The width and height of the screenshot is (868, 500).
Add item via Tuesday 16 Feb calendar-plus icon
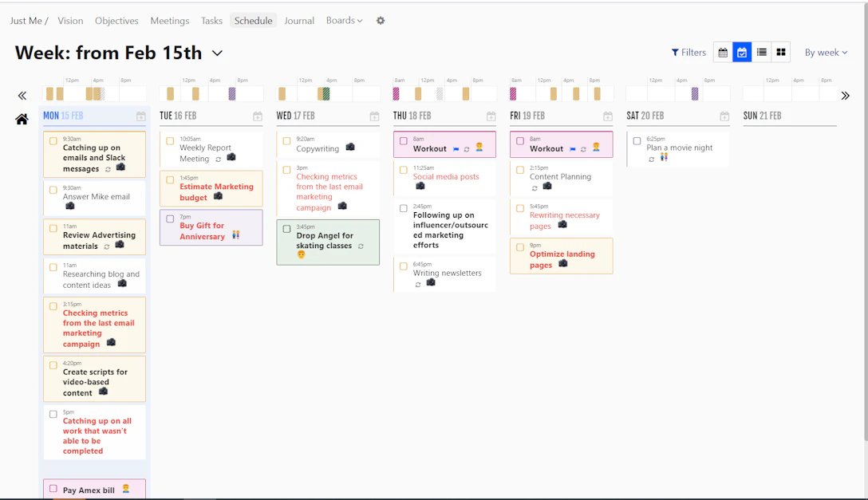coord(258,116)
